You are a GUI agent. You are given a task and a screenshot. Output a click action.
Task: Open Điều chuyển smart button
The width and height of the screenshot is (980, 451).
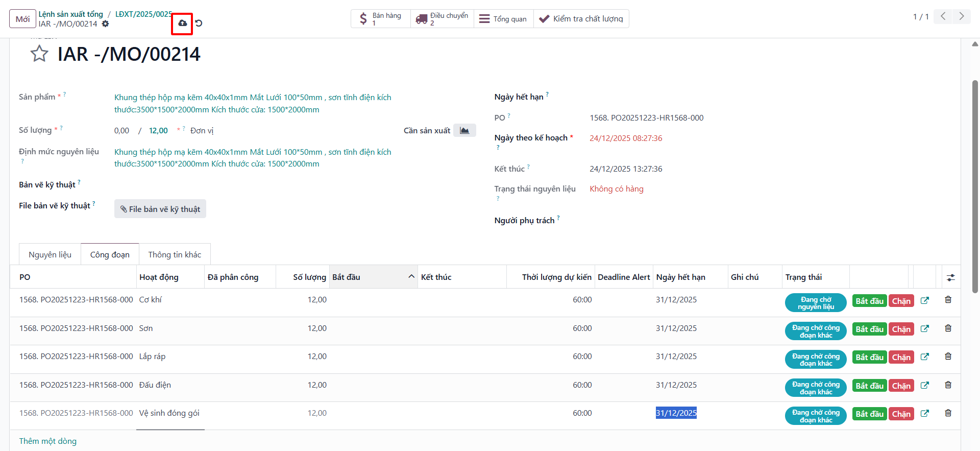(x=442, y=19)
